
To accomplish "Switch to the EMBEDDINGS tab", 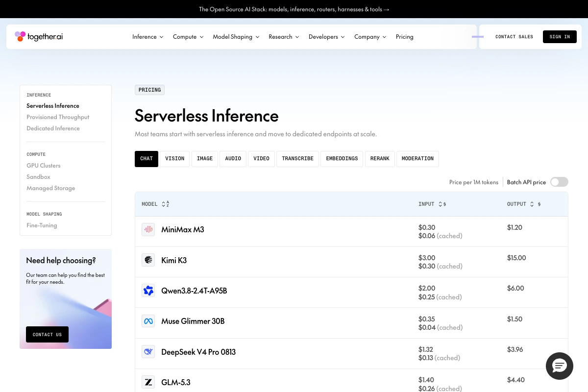I will coord(342,159).
